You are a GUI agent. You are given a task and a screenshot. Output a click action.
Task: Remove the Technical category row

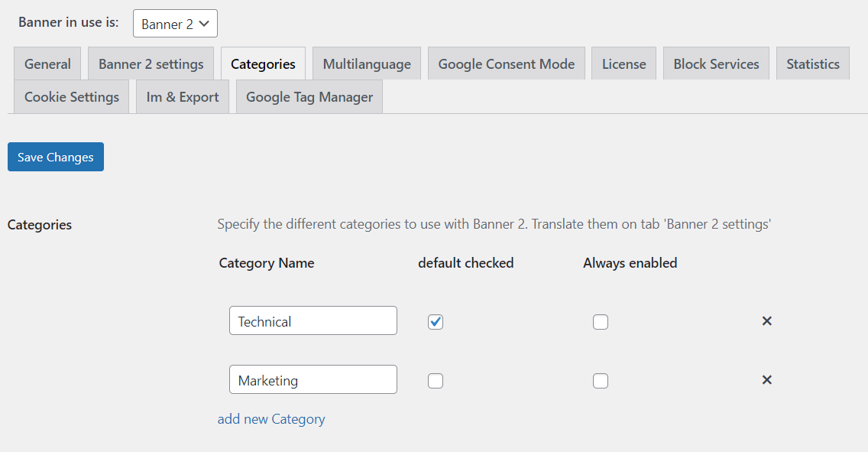click(766, 321)
